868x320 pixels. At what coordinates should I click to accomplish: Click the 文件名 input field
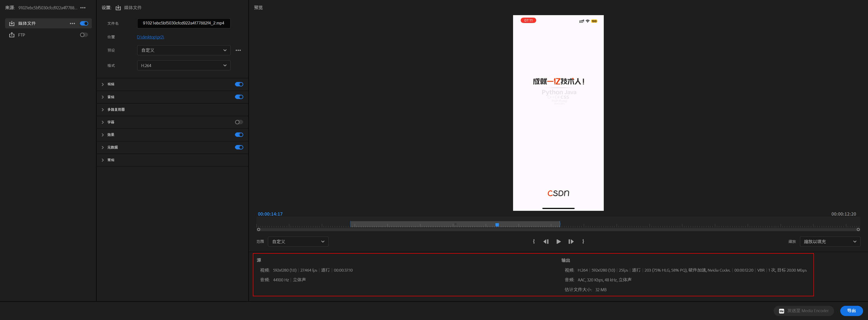[184, 23]
